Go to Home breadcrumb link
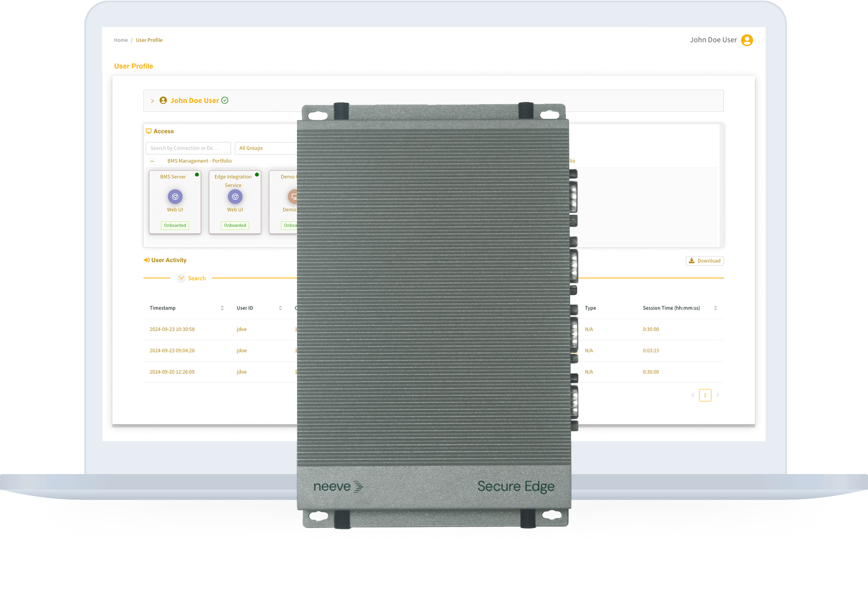 click(121, 40)
